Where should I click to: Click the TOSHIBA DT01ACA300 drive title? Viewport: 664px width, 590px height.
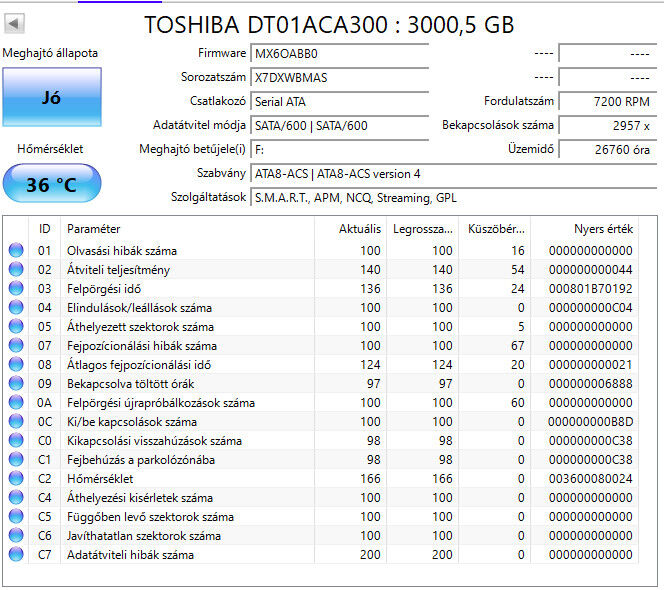[329, 25]
